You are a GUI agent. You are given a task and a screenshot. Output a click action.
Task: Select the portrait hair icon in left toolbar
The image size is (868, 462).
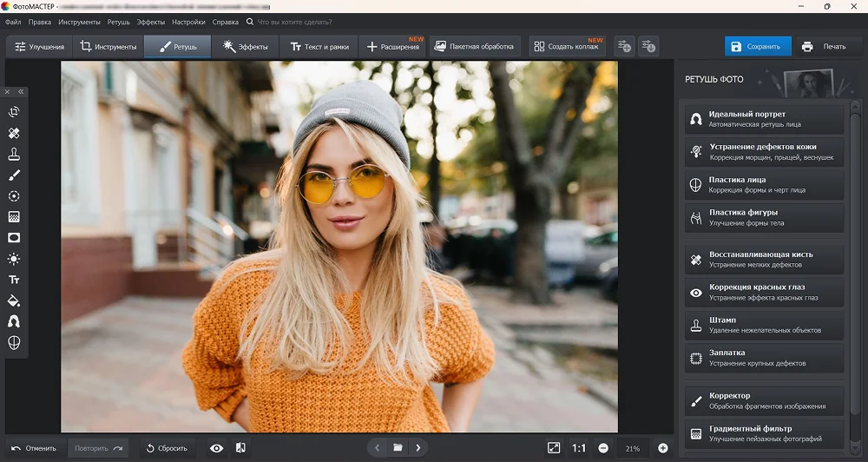(14, 321)
